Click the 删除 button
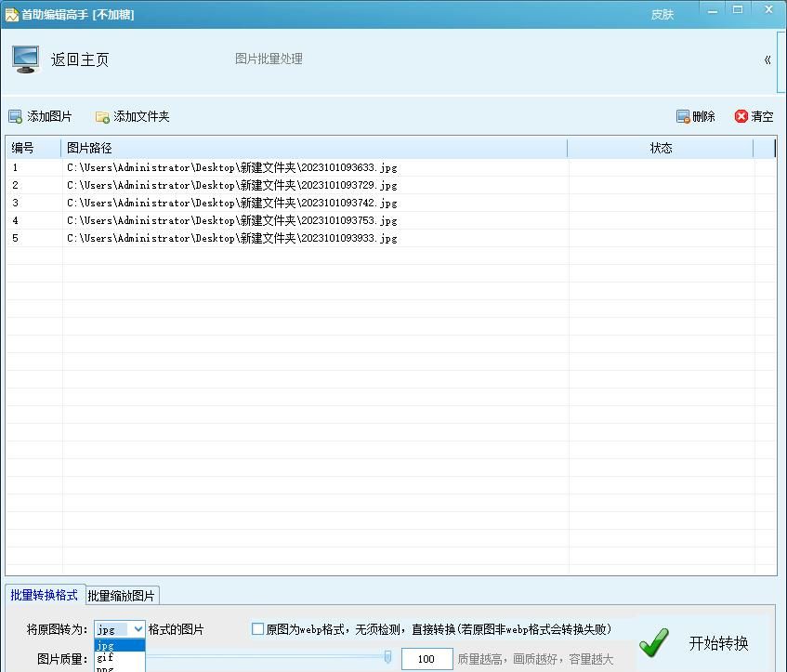The height and width of the screenshot is (672, 787). 696,116
